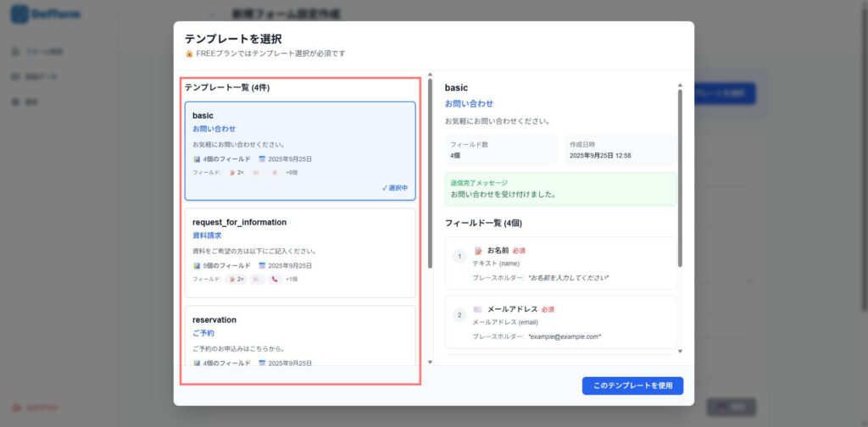This screenshot has width=868, height=427.
Task: Click the lock icon beside FREEプラン notice
Action: tap(189, 53)
